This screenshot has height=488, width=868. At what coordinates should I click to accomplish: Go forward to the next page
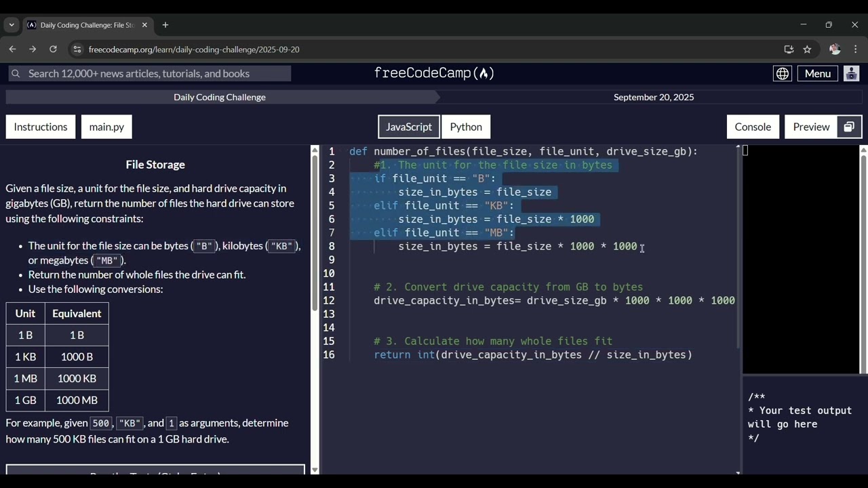(x=33, y=49)
